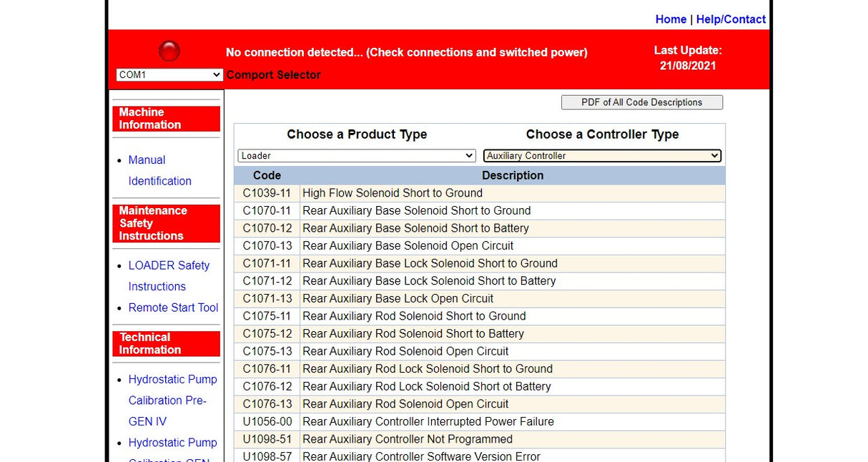Select the Technical Information section header

point(166,343)
